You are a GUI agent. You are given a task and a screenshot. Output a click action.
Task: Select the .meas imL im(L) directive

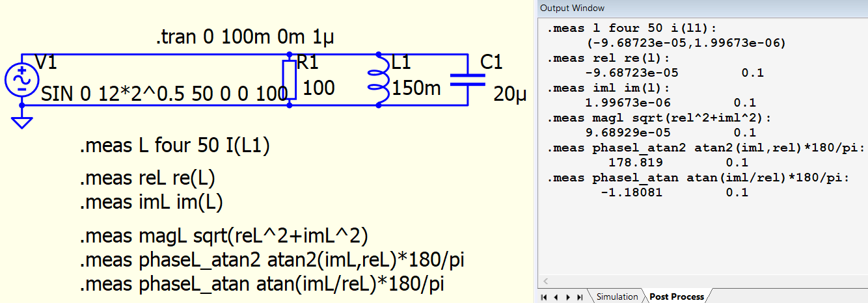pyautogui.click(x=152, y=202)
